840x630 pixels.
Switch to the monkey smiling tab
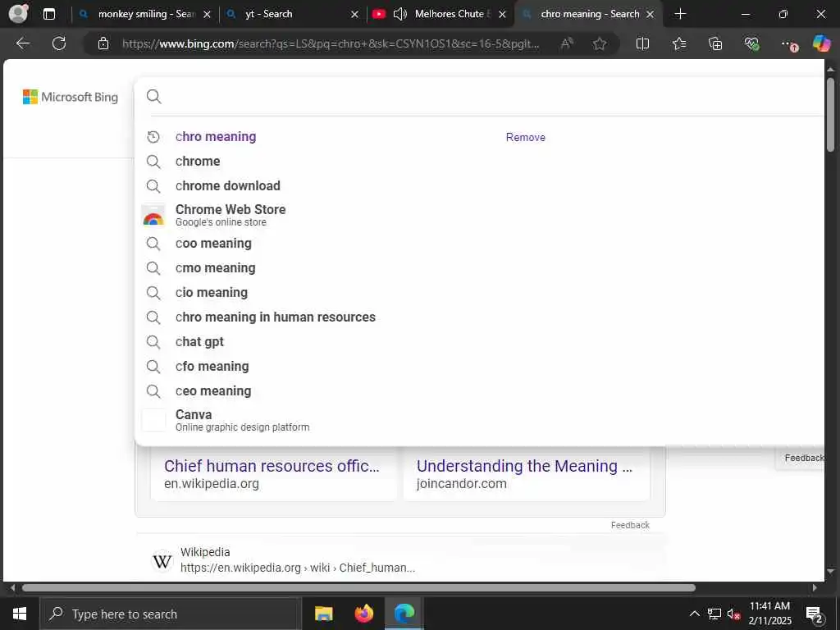click(146, 14)
